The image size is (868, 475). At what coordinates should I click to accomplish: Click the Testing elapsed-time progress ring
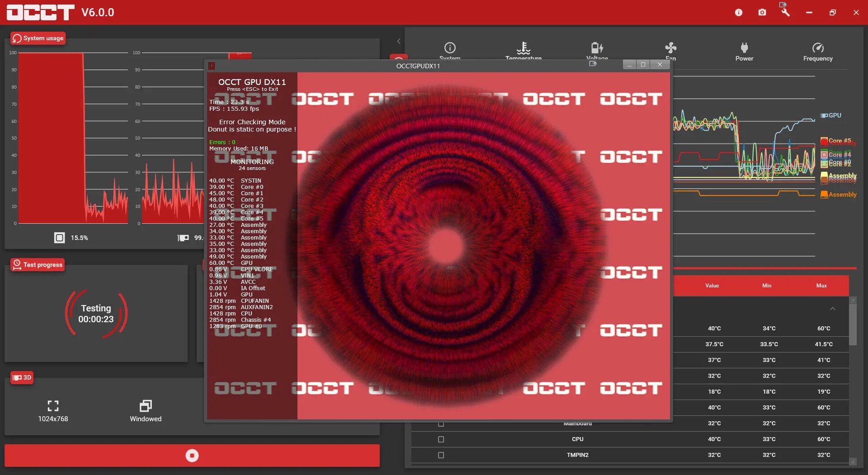click(96, 314)
